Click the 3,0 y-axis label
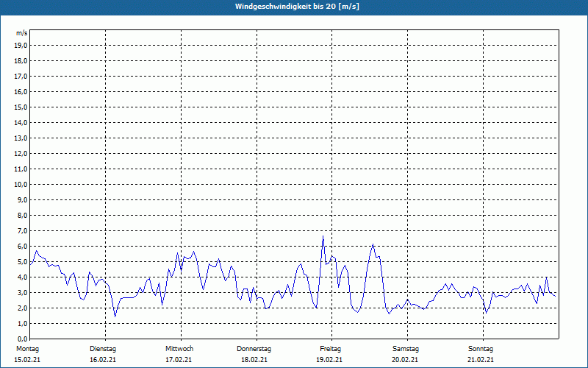588x368 pixels. tap(22, 292)
